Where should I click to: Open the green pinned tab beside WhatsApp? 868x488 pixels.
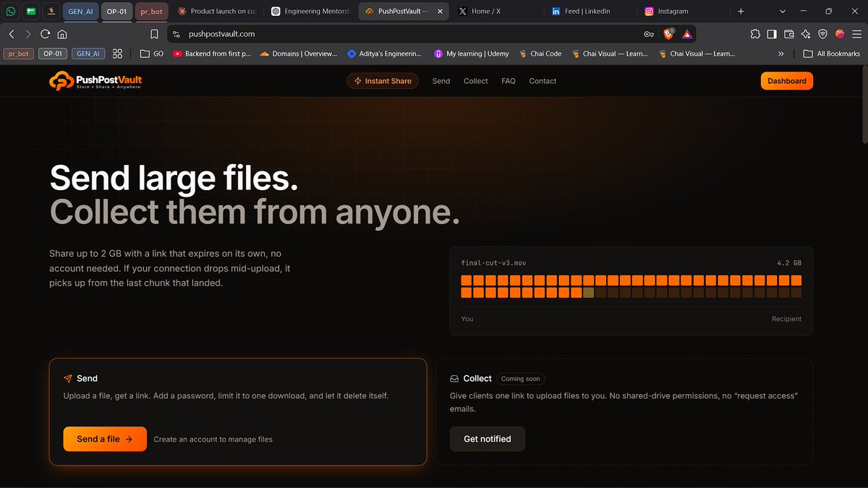click(30, 12)
